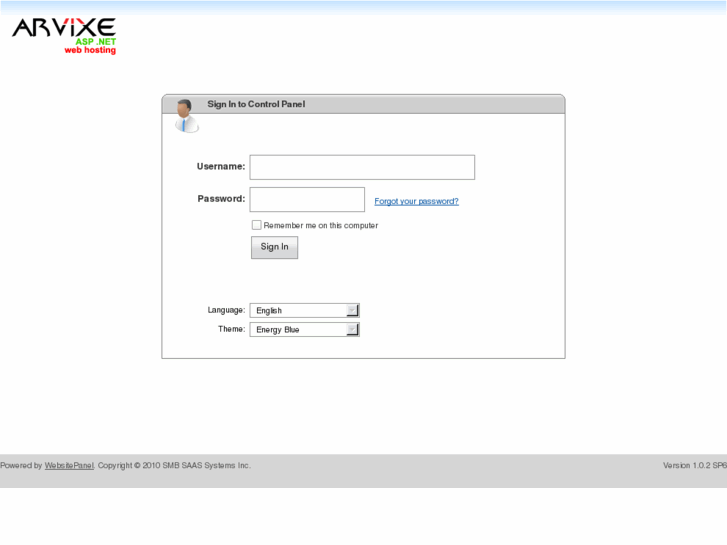This screenshot has width=727, height=545.
Task: Enable Remember me on this computer checkbox
Action: point(256,225)
